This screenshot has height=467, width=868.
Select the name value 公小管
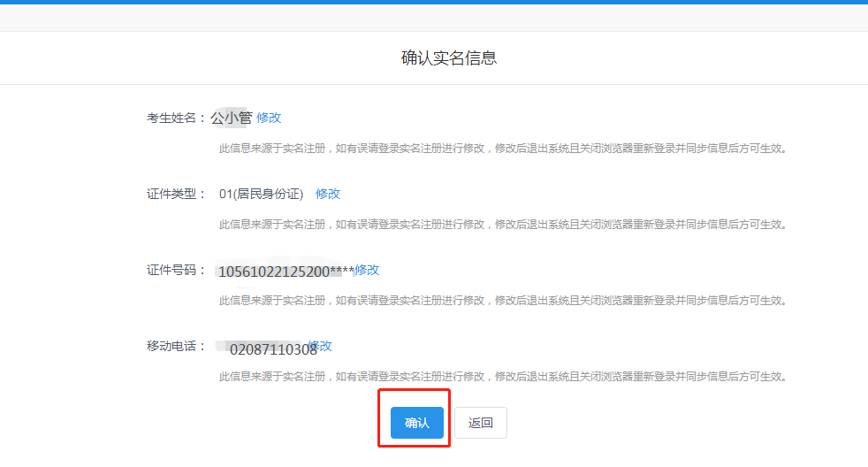tap(232, 118)
